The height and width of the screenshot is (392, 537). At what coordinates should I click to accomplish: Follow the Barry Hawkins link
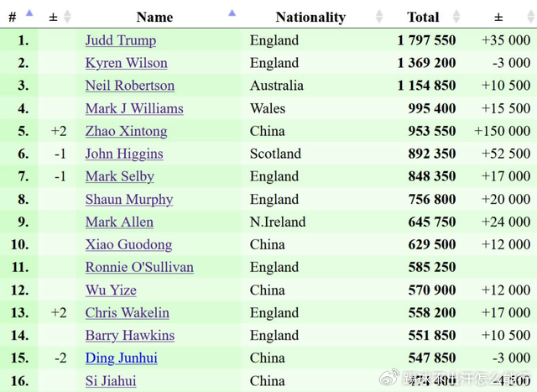(x=129, y=335)
